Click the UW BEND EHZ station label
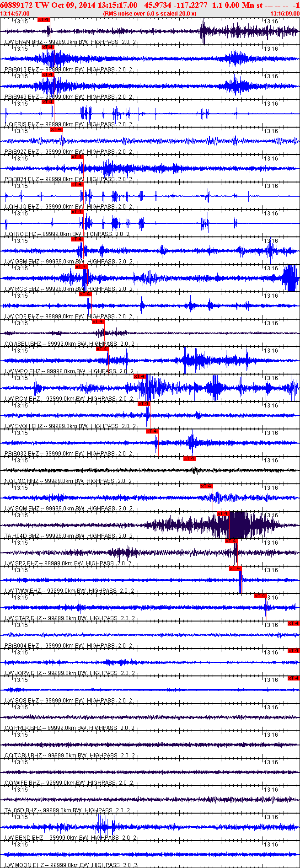 point(24,838)
